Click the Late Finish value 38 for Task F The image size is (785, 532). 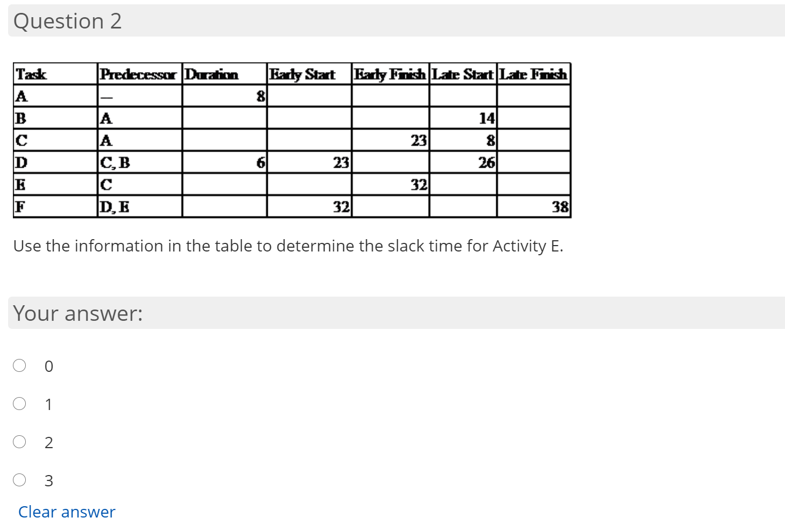pyautogui.click(x=561, y=207)
